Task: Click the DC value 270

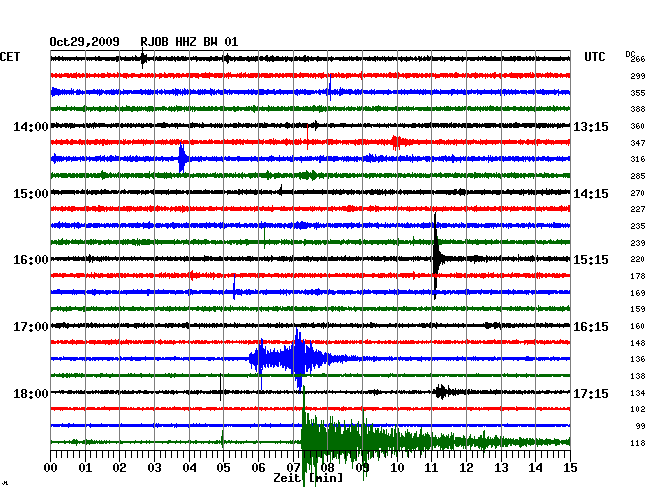Action: (x=638, y=193)
